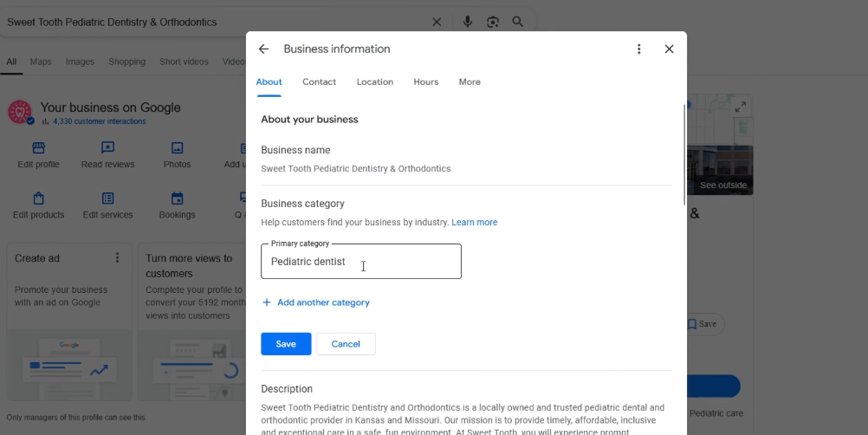
Task: Open the Photos shortcut
Action: click(177, 155)
